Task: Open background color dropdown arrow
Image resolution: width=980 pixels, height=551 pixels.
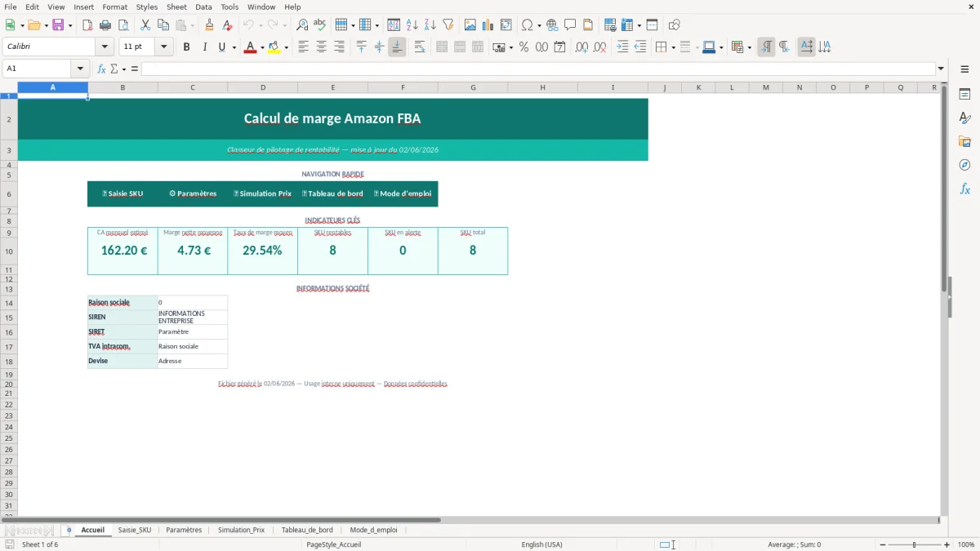Action: point(286,47)
